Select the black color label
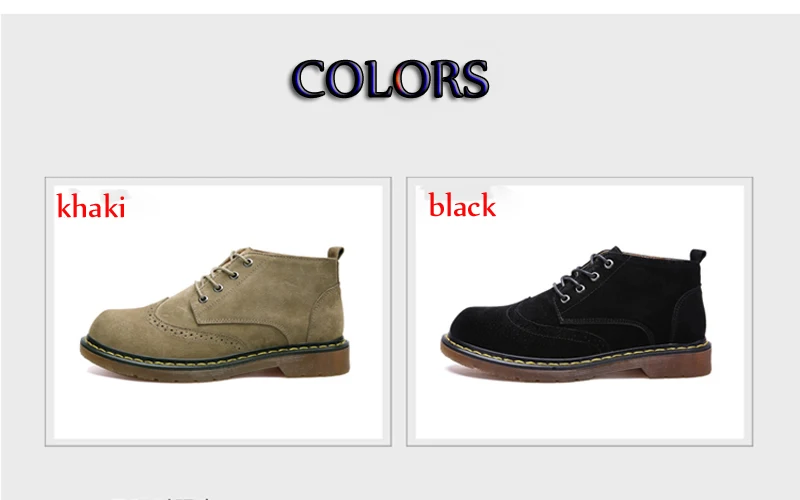Screen dimensions: 800x500 point(462,205)
